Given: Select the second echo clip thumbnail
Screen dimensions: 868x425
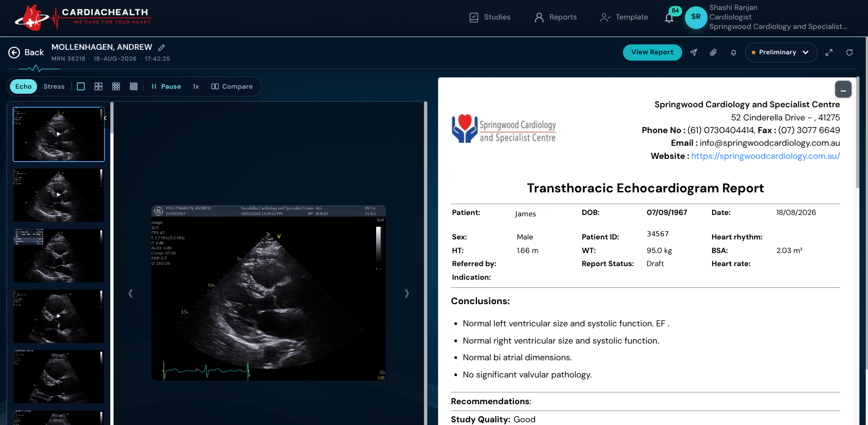Looking at the screenshot, I should (x=59, y=195).
